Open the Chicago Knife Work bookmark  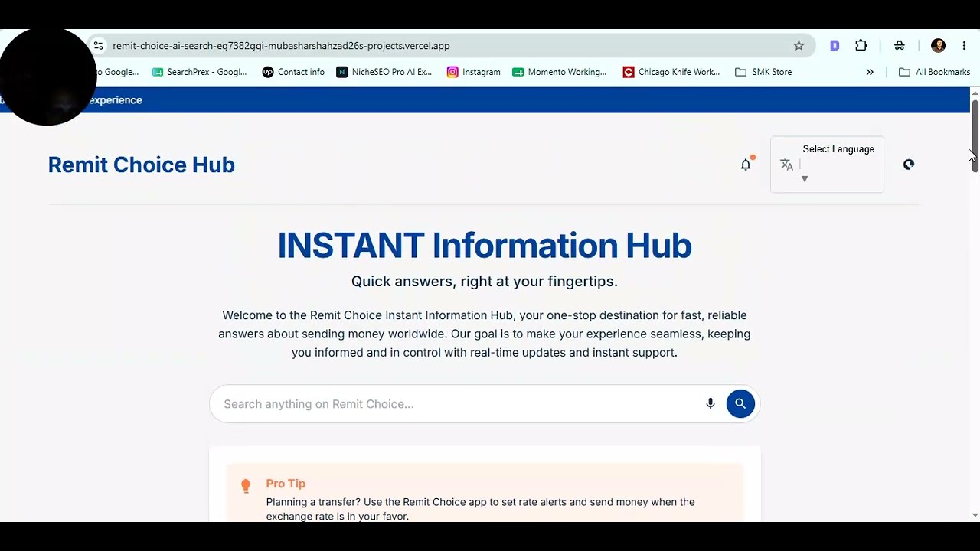click(x=671, y=72)
